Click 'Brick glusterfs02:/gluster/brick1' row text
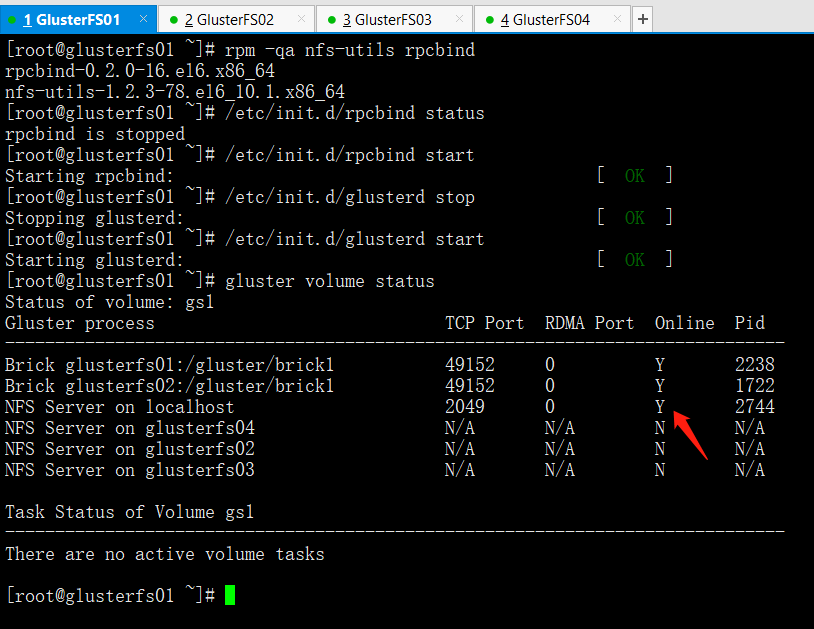The image size is (814, 629). pyautogui.click(x=169, y=386)
